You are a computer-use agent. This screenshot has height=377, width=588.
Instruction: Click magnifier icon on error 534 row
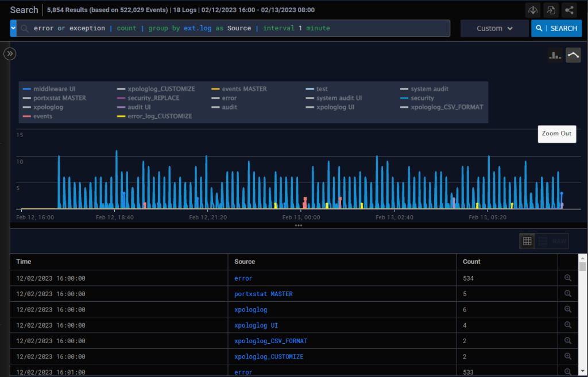(x=568, y=278)
